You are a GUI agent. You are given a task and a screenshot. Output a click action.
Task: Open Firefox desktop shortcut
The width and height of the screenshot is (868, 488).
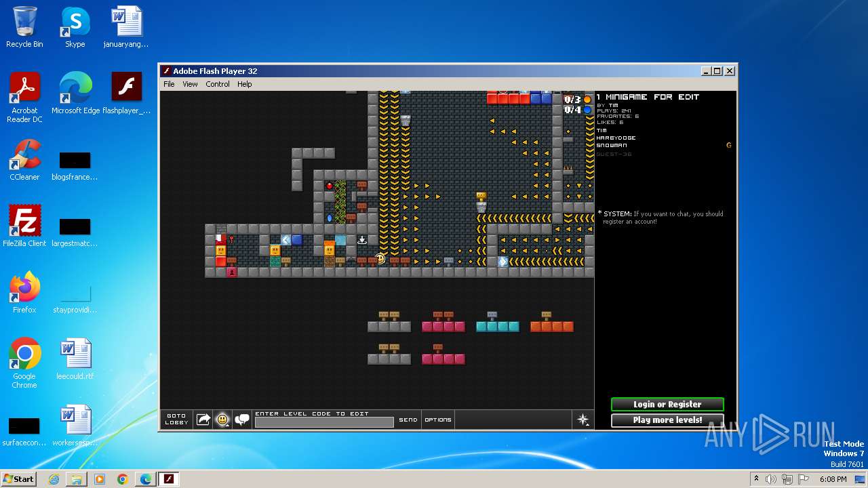coord(24,293)
